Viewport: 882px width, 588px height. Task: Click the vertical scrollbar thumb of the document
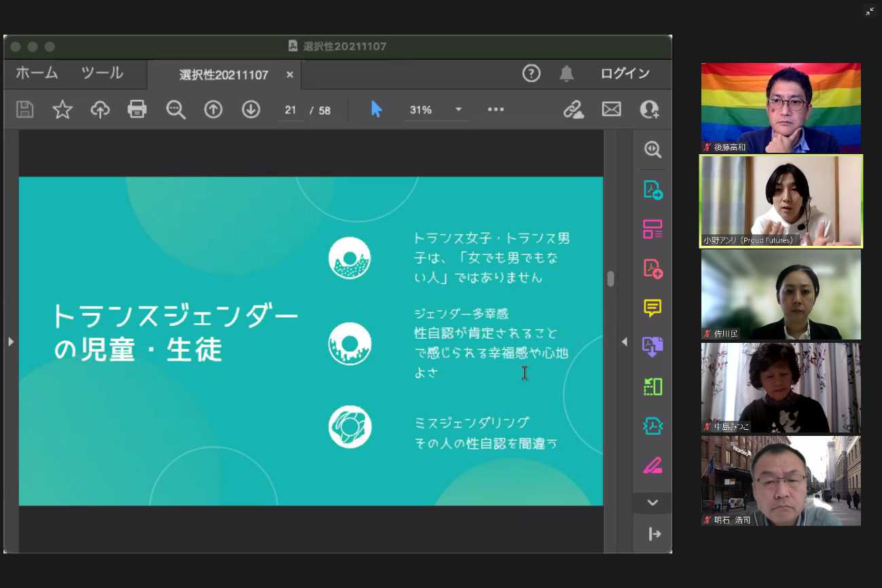tap(610, 278)
